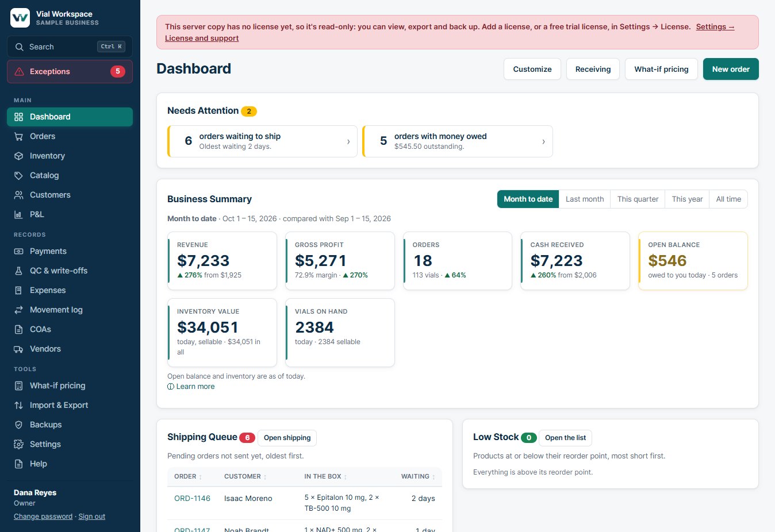
Task: Switch to the Last month period
Action: (x=585, y=199)
